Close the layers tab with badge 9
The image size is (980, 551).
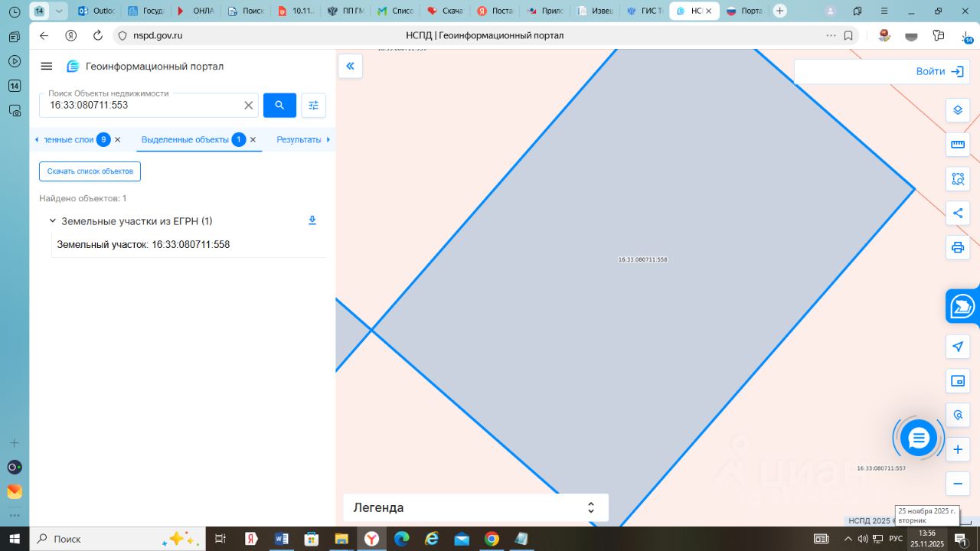click(x=117, y=140)
